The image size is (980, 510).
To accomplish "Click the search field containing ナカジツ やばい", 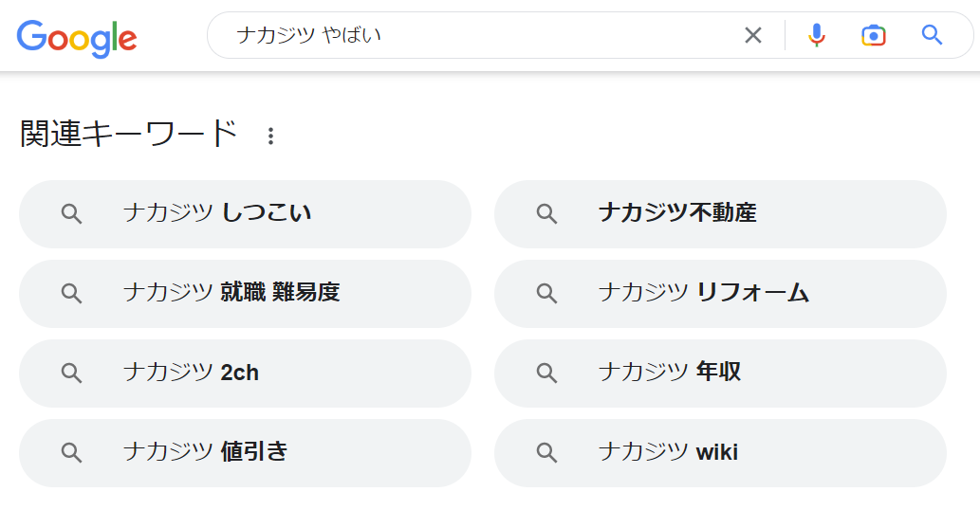I will coord(474,36).
